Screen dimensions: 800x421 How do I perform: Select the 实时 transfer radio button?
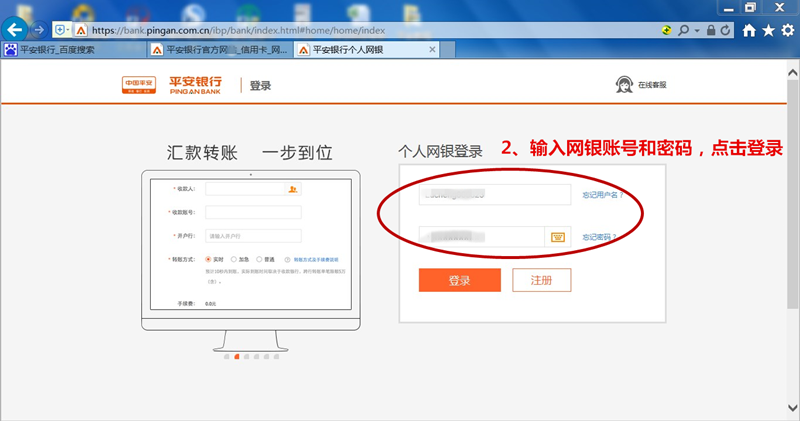coord(208,259)
